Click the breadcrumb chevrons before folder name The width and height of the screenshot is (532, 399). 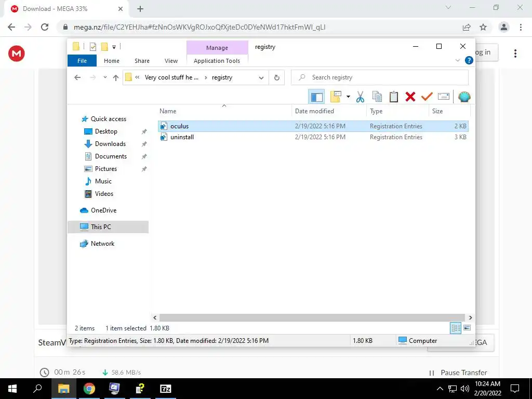pyautogui.click(x=137, y=77)
